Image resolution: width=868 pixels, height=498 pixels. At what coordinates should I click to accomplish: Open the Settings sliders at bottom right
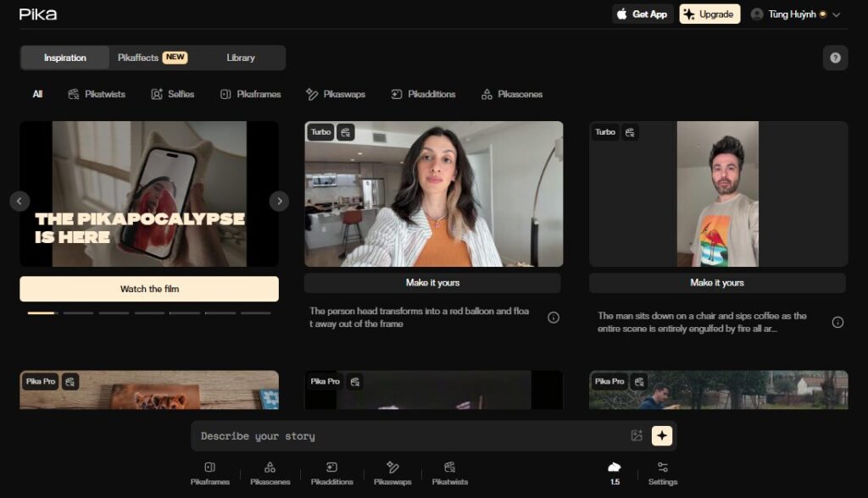(x=663, y=473)
